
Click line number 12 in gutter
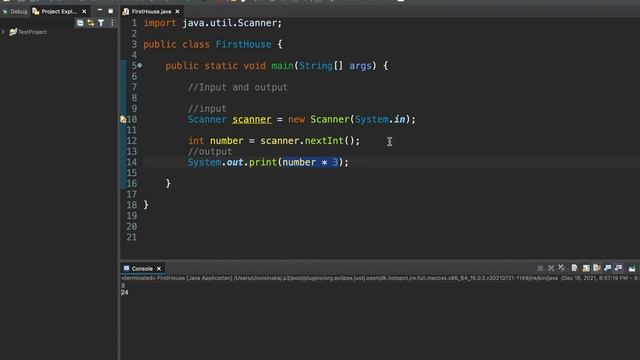pyautogui.click(x=131, y=141)
